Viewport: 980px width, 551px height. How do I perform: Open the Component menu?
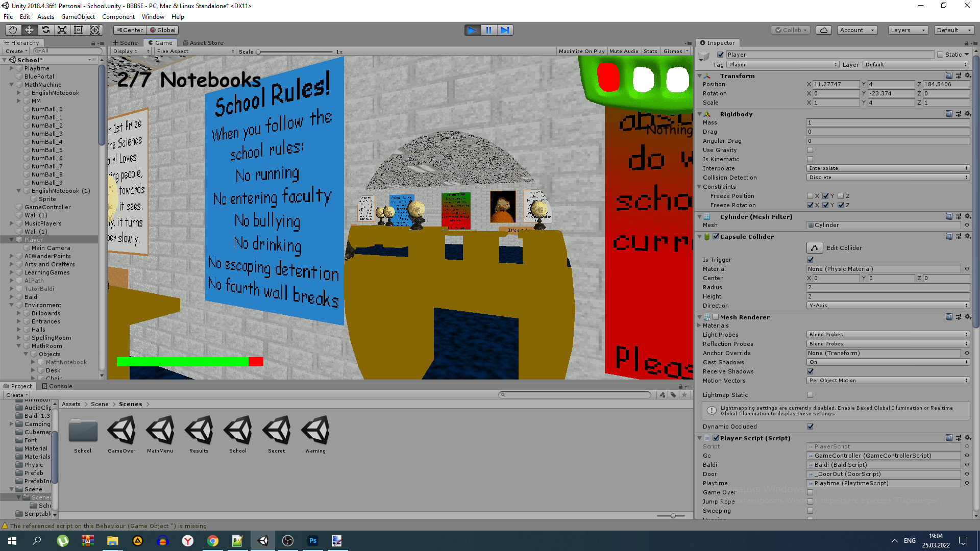point(118,17)
